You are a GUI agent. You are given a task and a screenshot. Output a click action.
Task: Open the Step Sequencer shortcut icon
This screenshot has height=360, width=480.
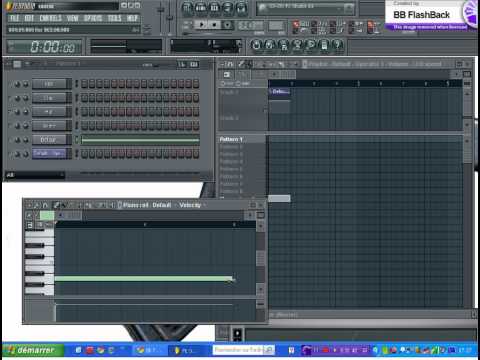201,7
